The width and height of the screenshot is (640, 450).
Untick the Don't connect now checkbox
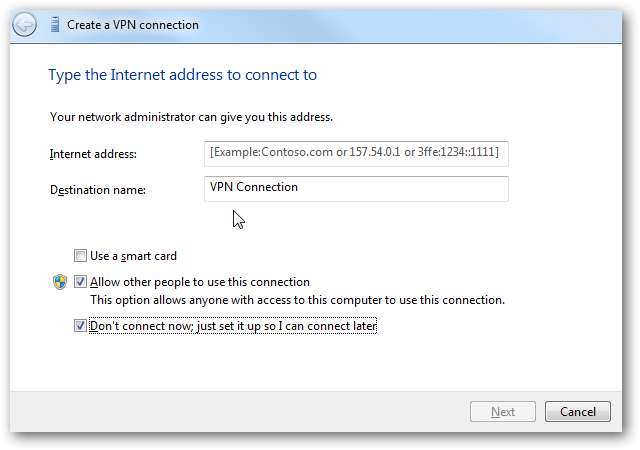coord(80,326)
